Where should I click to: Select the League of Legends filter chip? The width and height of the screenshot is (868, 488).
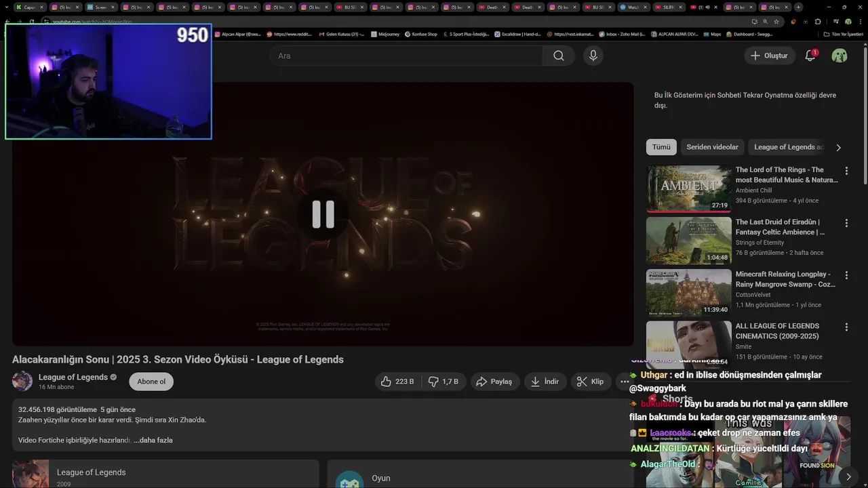pyautogui.click(x=787, y=147)
